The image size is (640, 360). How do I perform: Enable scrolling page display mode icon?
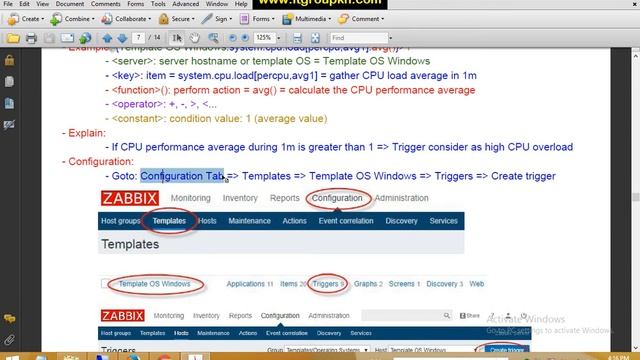297,38
